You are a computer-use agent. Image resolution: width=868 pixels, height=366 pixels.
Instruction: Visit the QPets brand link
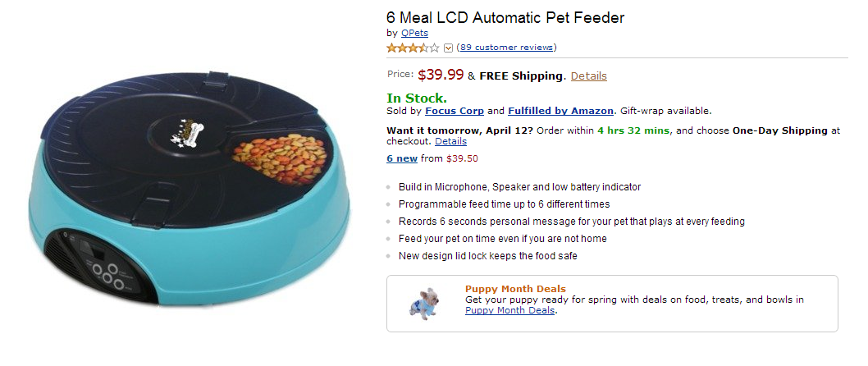pyautogui.click(x=413, y=33)
